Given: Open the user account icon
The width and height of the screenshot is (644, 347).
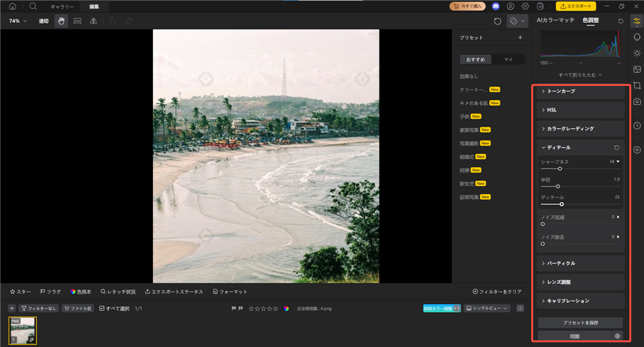Looking at the screenshot, I should pyautogui.click(x=510, y=6).
